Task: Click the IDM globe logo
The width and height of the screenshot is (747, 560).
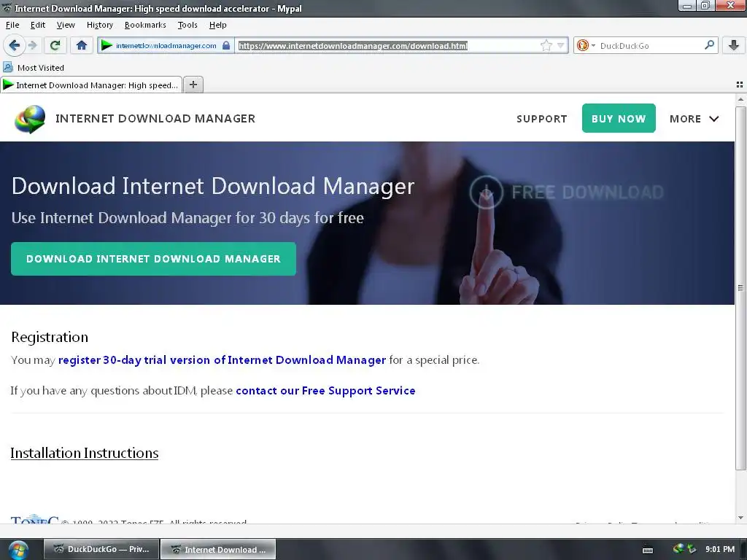Action: coord(30,119)
